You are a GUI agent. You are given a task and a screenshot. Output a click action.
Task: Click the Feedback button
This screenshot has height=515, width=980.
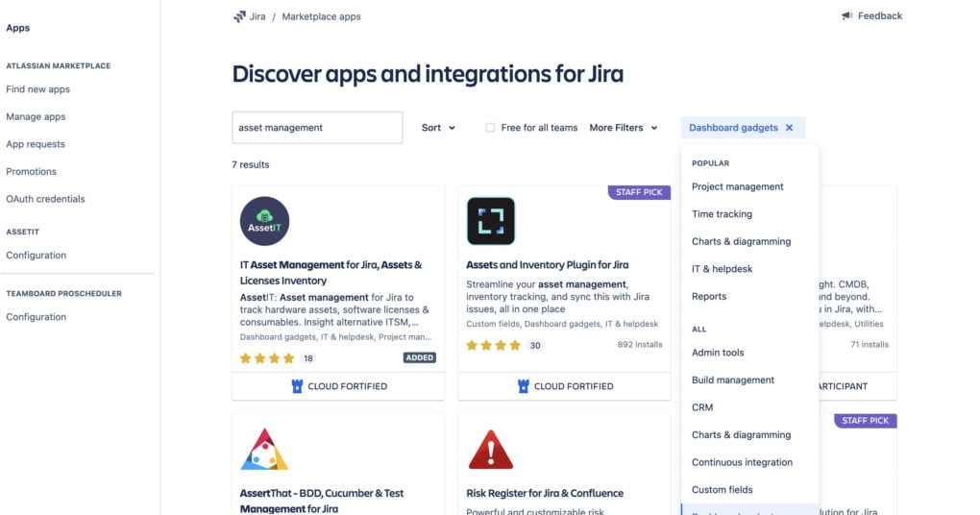[x=871, y=16]
